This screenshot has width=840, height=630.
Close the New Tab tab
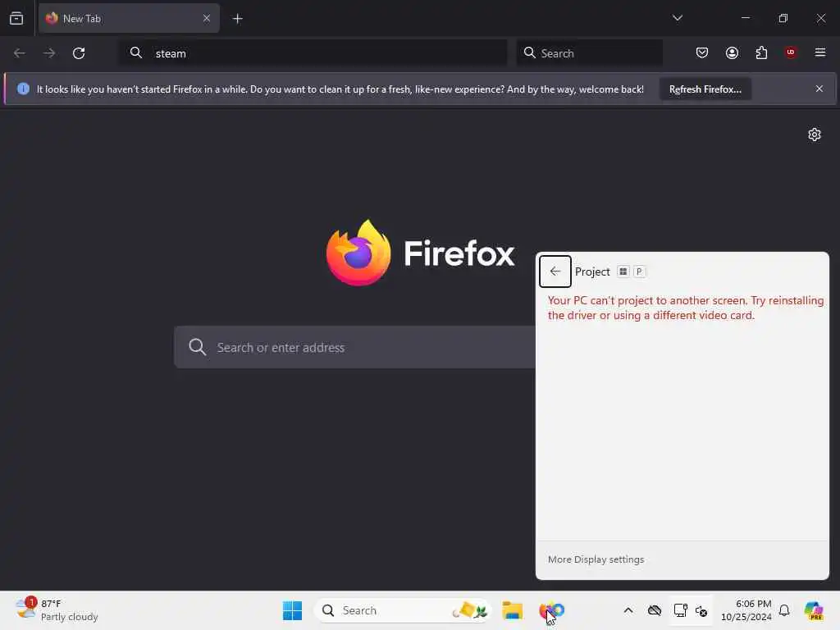pos(206,18)
